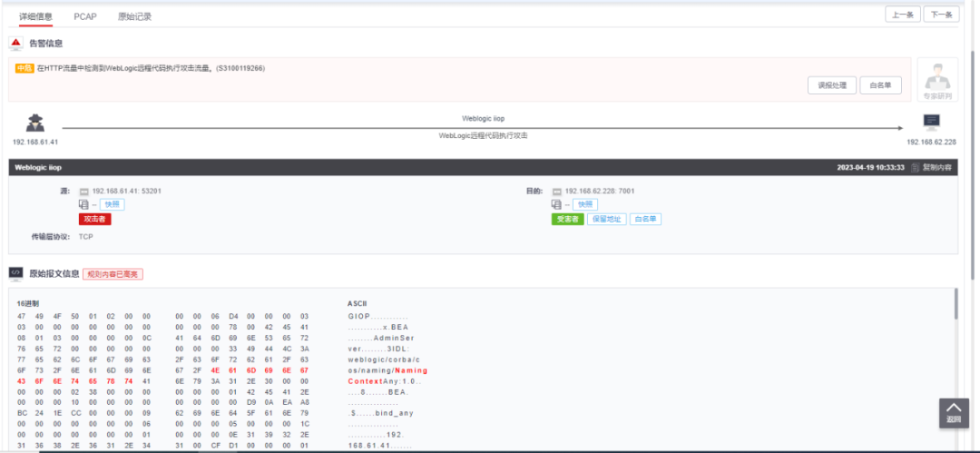Screen dimensions: 980x453
Task: Click the dark Weblogic iiop header title
Action: pos(38,168)
